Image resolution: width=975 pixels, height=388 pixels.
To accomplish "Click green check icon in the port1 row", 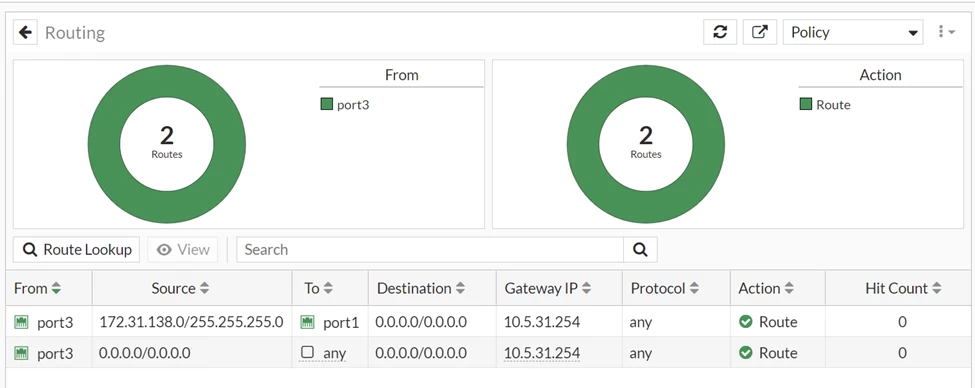I will tap(746, 321).
